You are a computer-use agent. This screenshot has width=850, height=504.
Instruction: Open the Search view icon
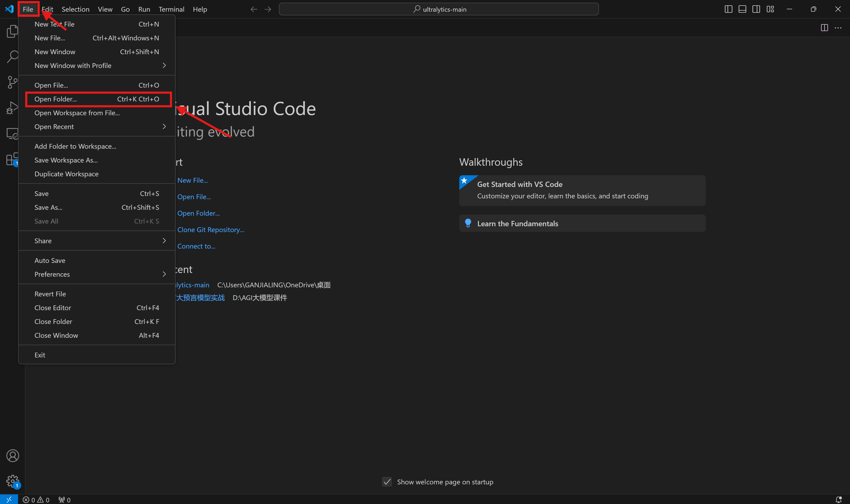click(x=12, y=57)
